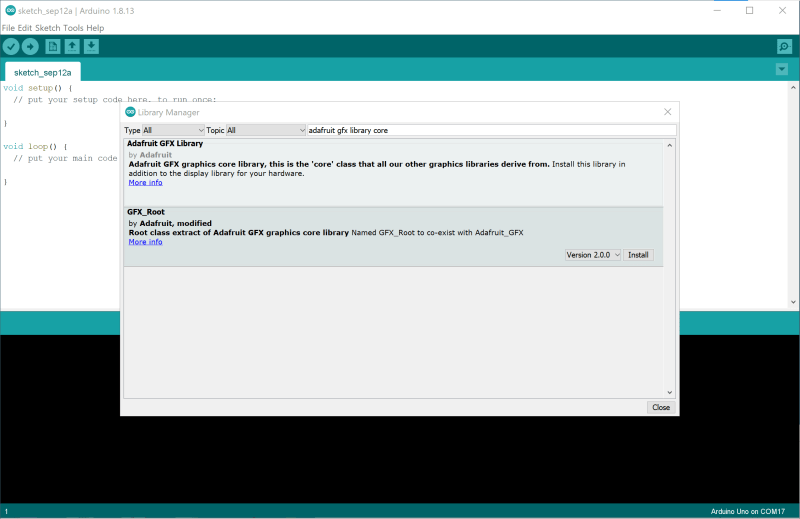Click the 'by Adafruit, modified' author text
The height and width of the screenshot is (519, 800).
click(x=170, y=223)
